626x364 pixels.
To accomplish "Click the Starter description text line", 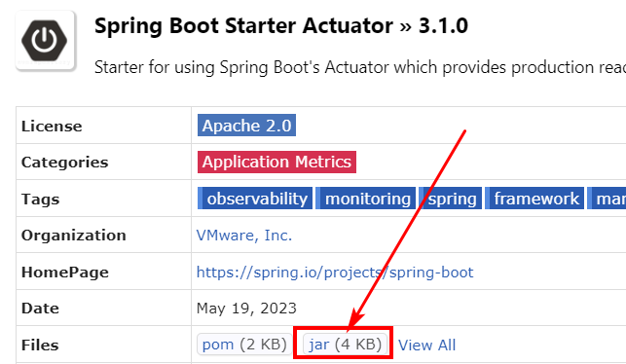I will tap(360, 67).
